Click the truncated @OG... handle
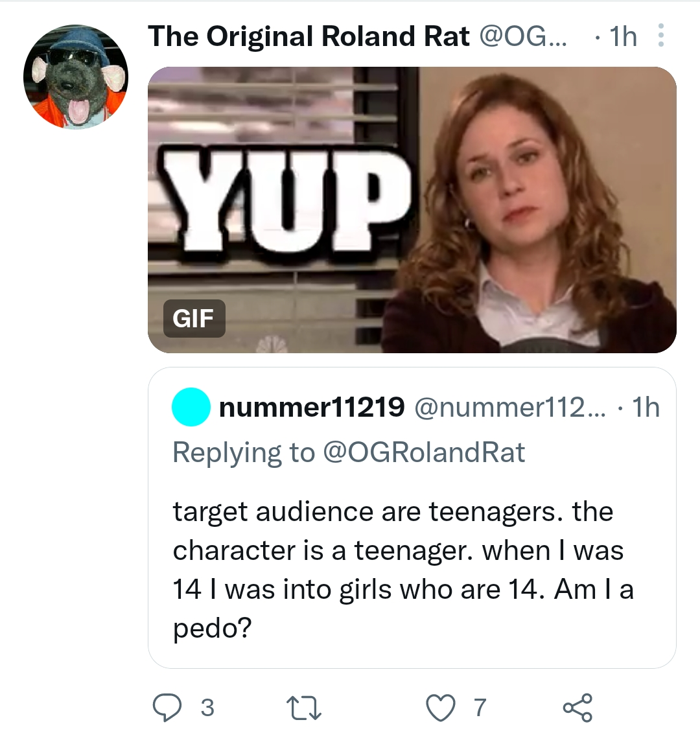This screenshot has width=700, height=744. coord(522,36)
